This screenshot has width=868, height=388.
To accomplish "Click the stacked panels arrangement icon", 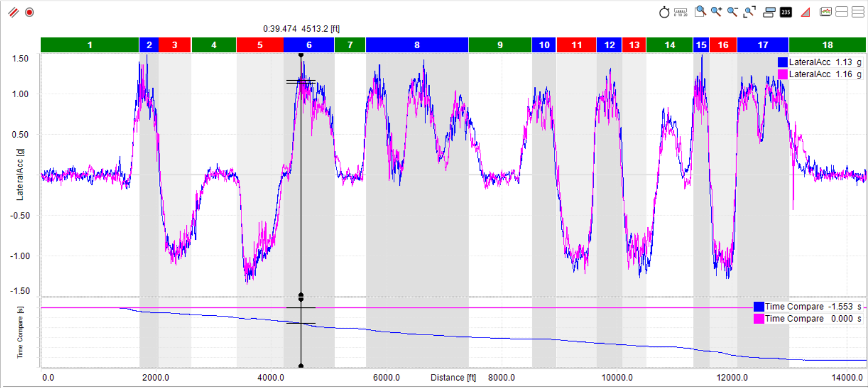I will pyautogui.click(x=770, y=12).
